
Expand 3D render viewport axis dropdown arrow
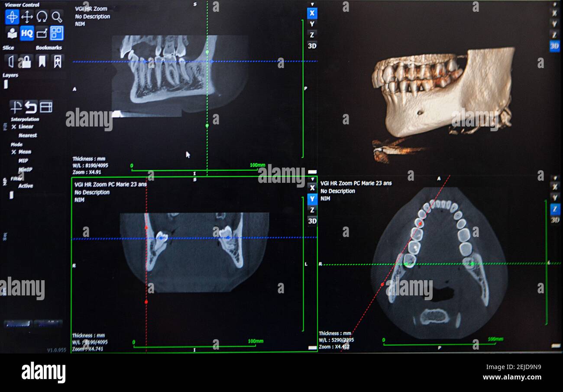coord(554,4)
